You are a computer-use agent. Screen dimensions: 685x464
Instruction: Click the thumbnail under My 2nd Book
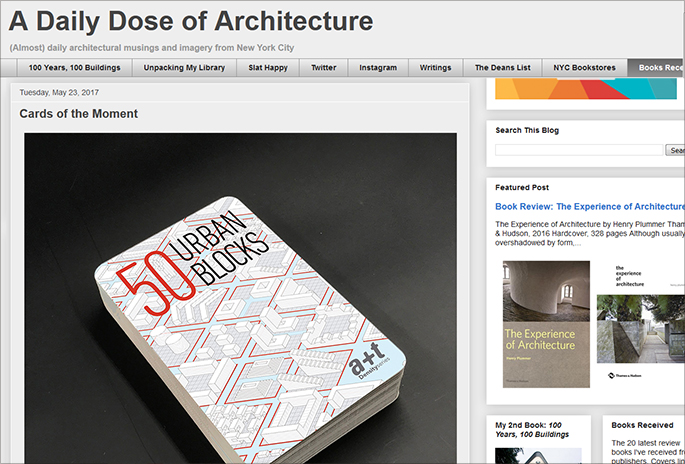click(538, 456)
